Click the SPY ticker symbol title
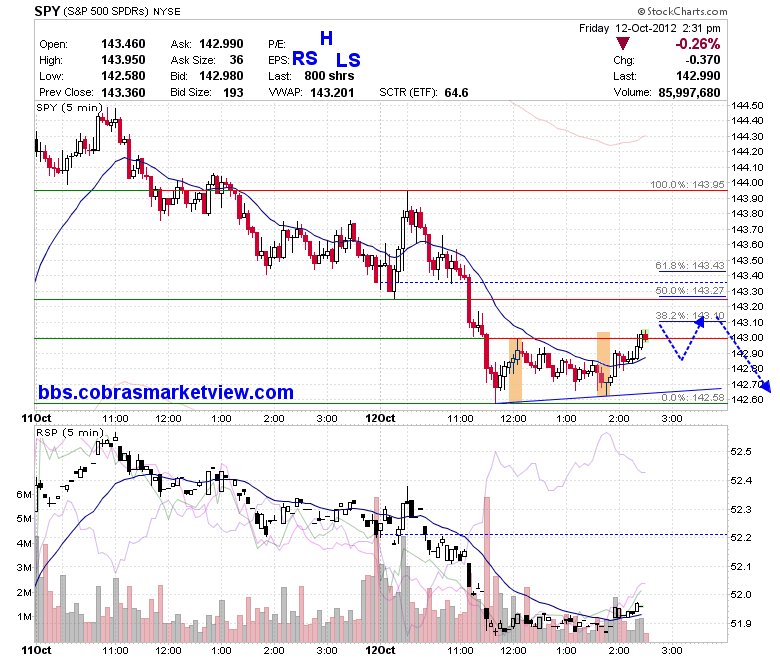Viewport: 780px width, 659px height. pos(47,10)
